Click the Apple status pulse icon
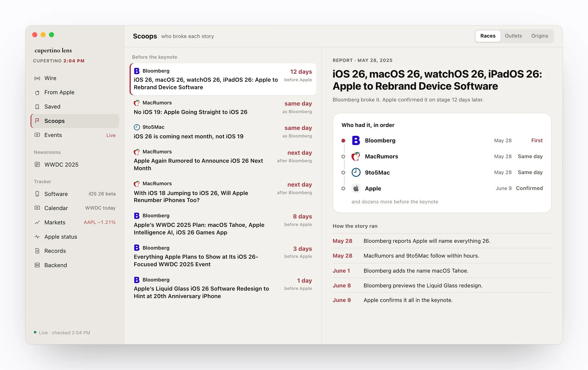Screen dimensions: 588x370 (x=37, y=237)
